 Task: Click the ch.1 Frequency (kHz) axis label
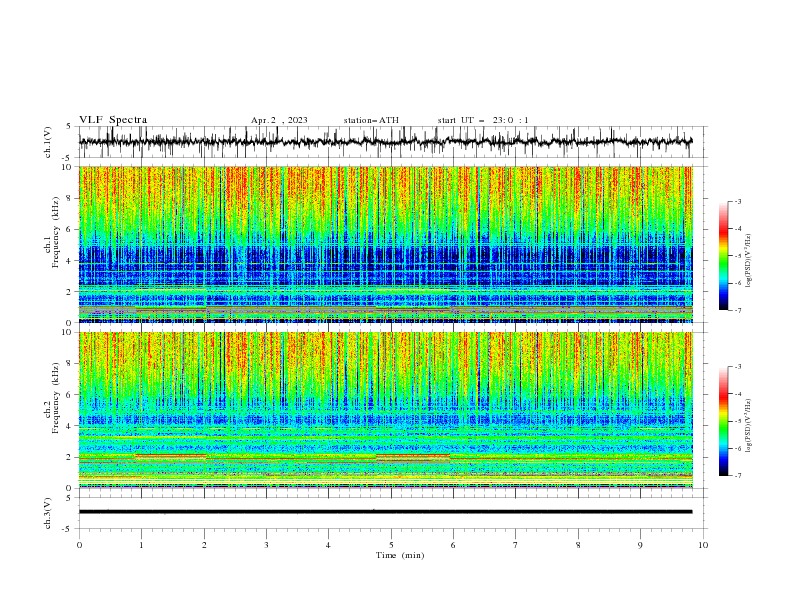tap(51, 232)
